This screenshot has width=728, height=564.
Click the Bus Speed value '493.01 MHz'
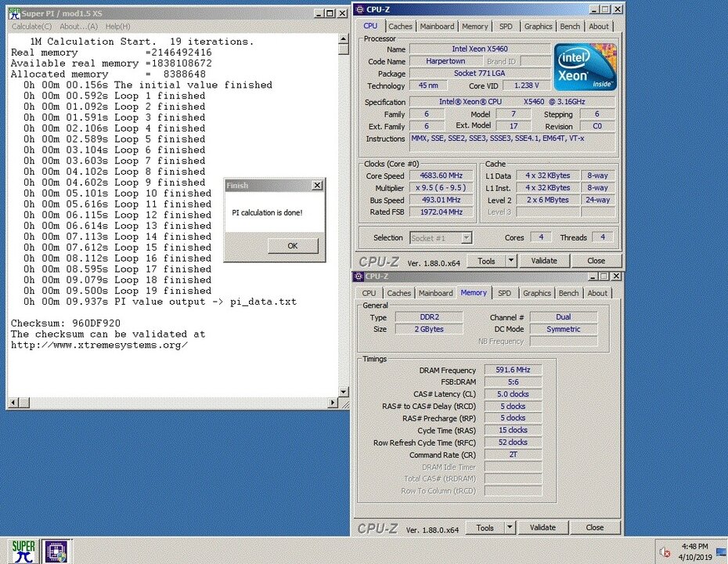[x=441, y=200]
